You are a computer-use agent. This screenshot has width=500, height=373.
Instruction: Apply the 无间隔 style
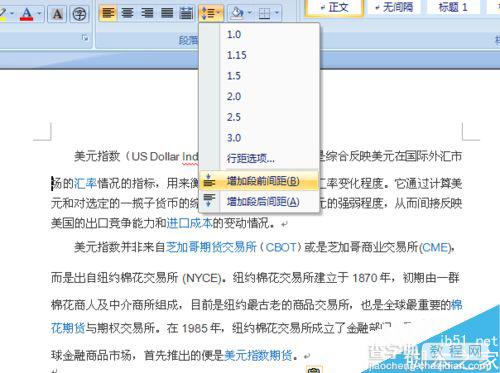click(x=393, y=7)
